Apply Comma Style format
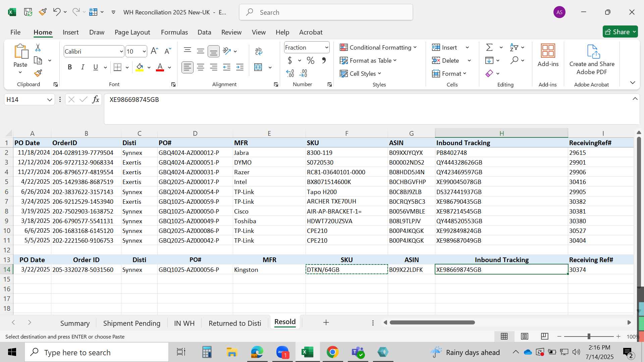 click(324, 61)
